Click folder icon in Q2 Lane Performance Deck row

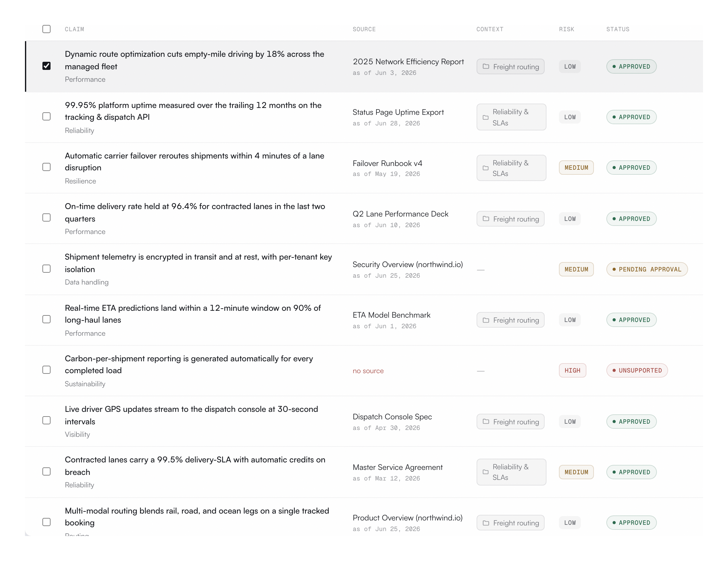pyautogui.click(x=486, y=219)
